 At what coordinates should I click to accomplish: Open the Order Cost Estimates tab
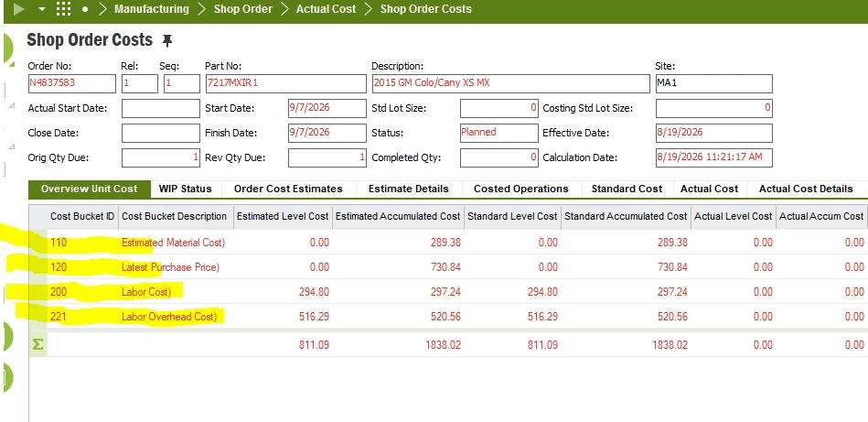click(x=288, y=189)
